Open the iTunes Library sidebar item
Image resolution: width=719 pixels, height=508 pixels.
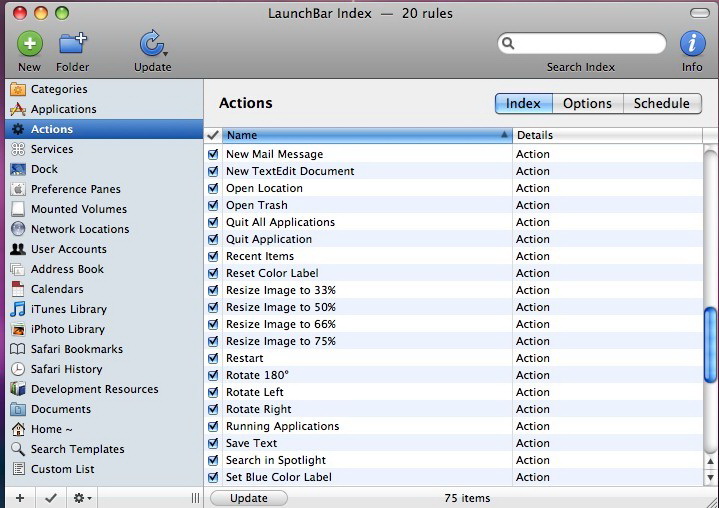68,309
